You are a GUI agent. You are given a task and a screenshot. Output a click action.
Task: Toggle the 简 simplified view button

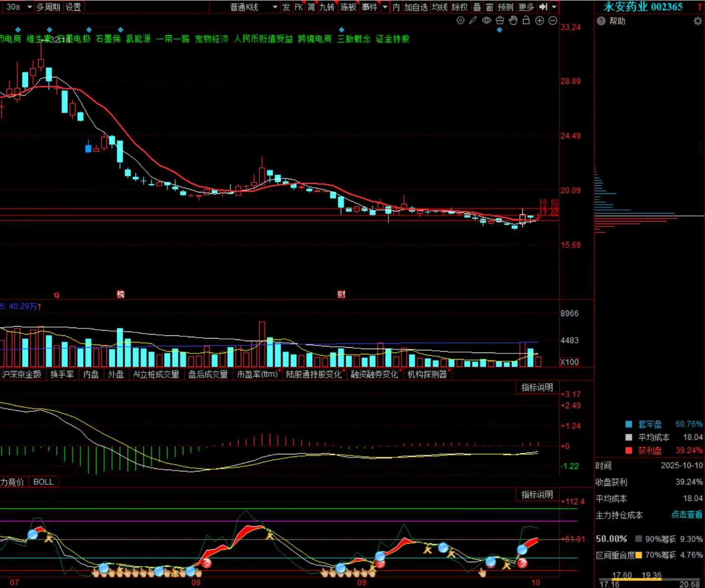coord(311,7)
